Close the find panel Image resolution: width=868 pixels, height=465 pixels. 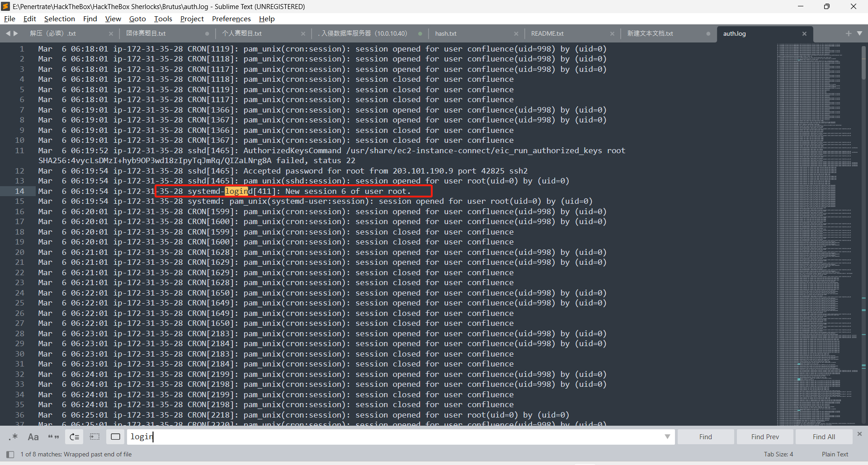tap(859, 434)
